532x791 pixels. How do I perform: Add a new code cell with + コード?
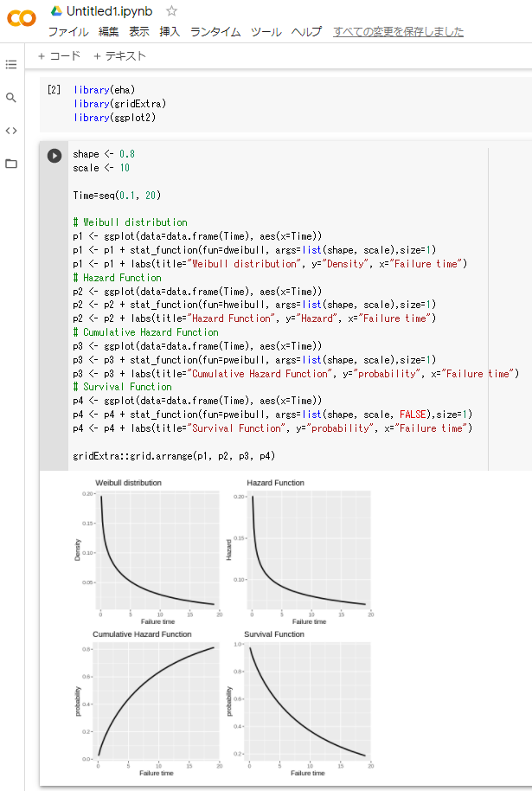pyautogui.click(x=59, y=56)
